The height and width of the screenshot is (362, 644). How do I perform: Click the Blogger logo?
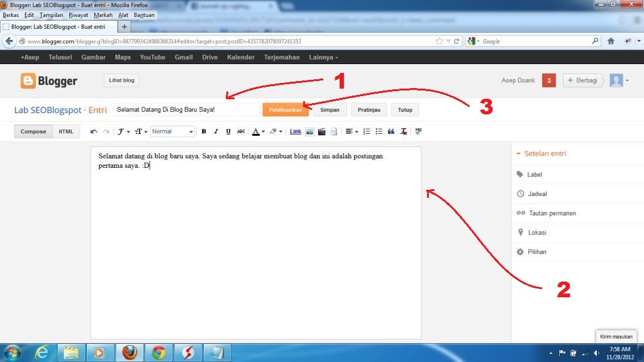click(49, 81)
